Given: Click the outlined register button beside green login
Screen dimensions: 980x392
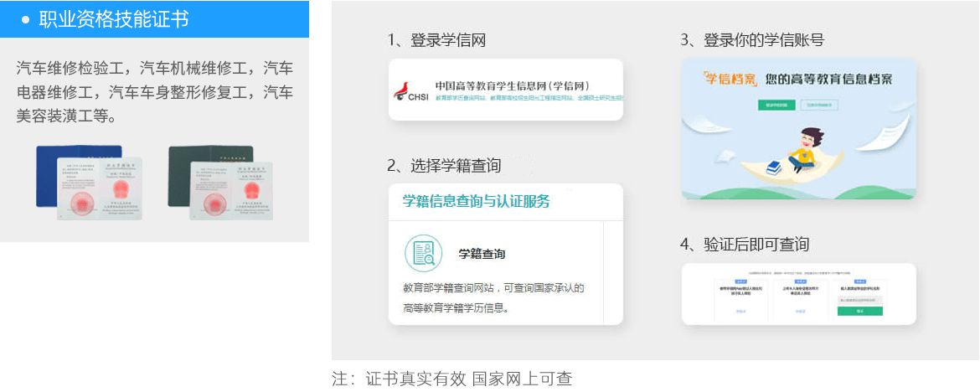Looking at the screenshot, I should click(819, 105).
